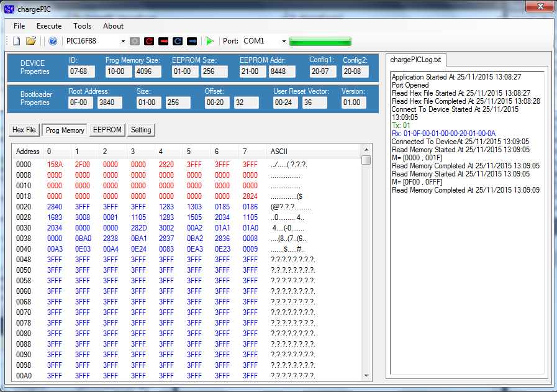Open a hex file with the folder icon
The height and width of the screenshot is (392, 557).
pyautogui.click(x=31, y=41)
